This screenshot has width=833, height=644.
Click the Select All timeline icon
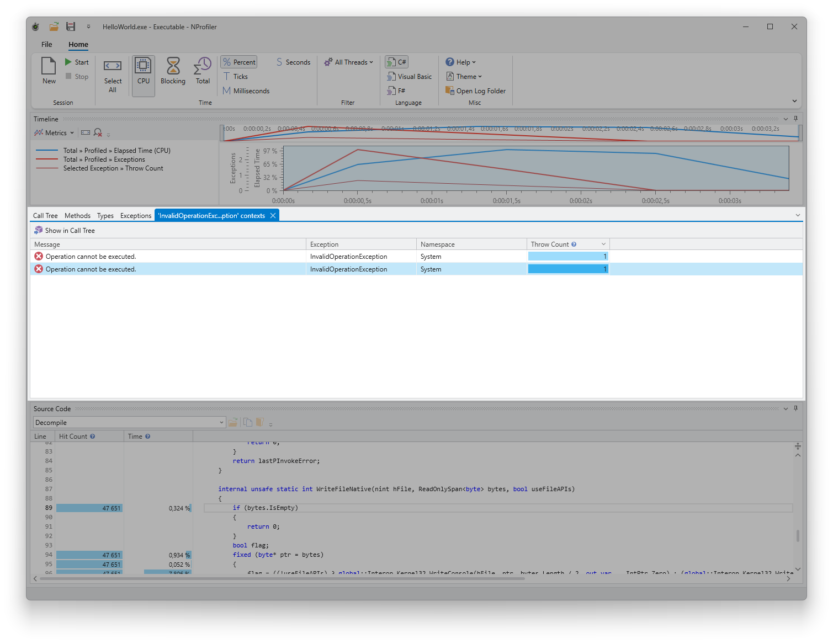click(113, 67)
